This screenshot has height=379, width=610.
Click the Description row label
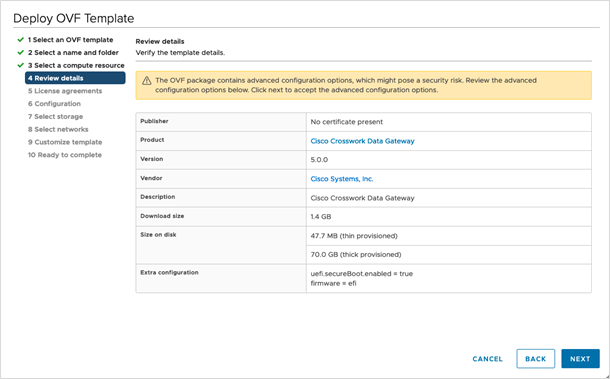[x=158, y=197]
